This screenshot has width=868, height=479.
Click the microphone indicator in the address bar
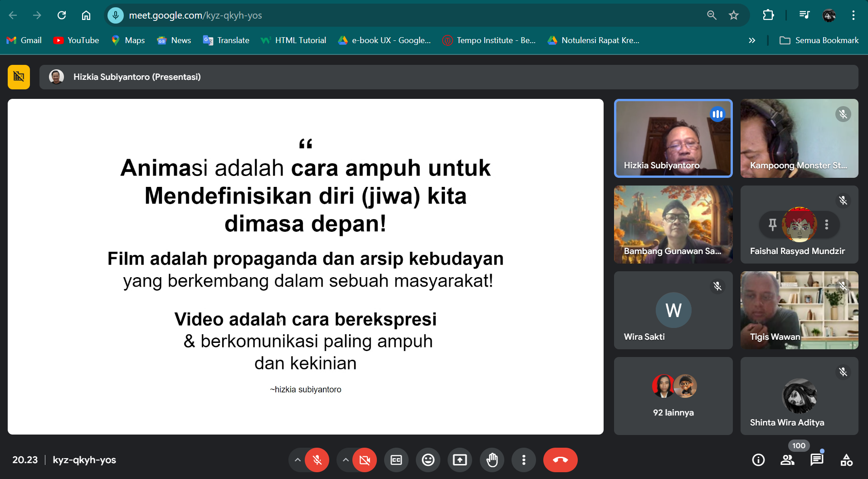coord(116,15)
